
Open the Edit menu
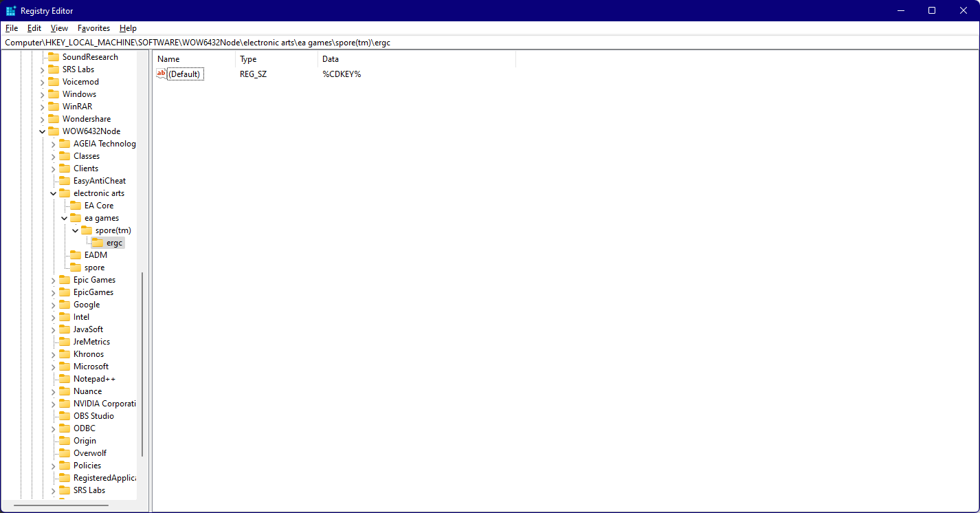34,28
